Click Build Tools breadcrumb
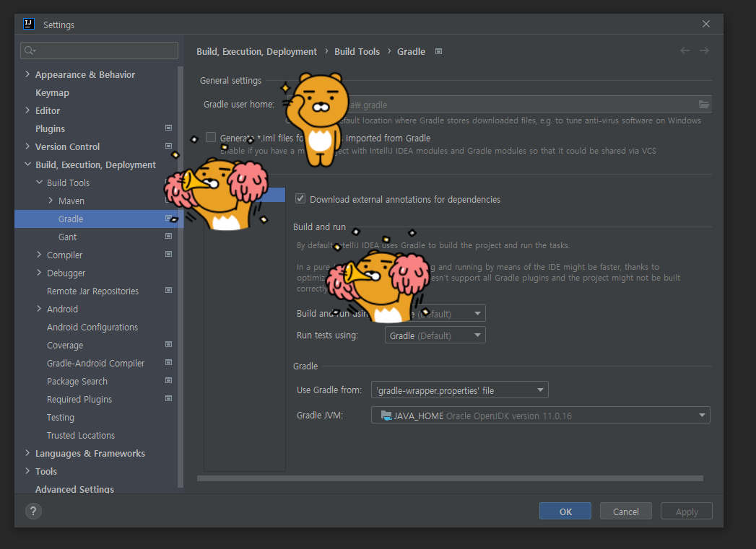756x549 pixels. [x=357, y=51]
